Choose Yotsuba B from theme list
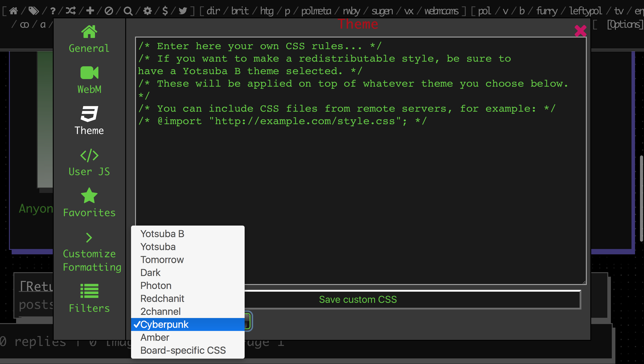The image size is (644, 364). 188,234
